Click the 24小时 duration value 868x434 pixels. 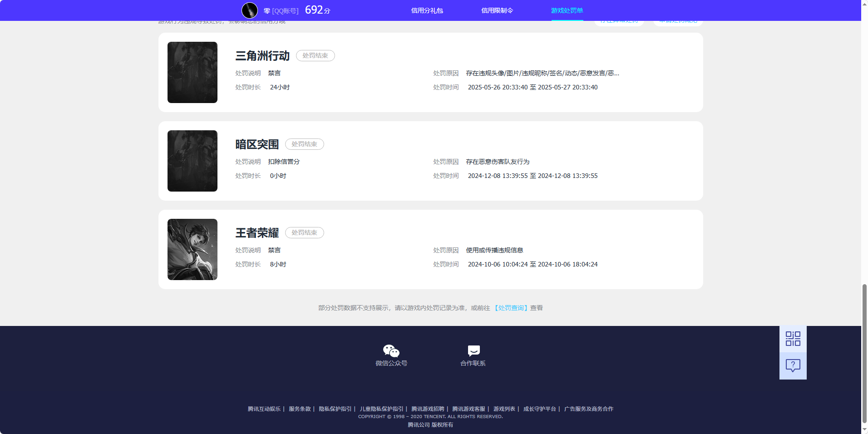pos(280,87)
